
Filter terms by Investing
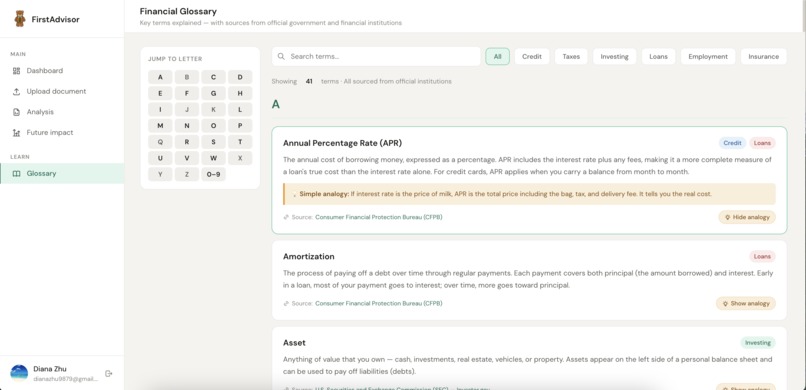point(614,57)
